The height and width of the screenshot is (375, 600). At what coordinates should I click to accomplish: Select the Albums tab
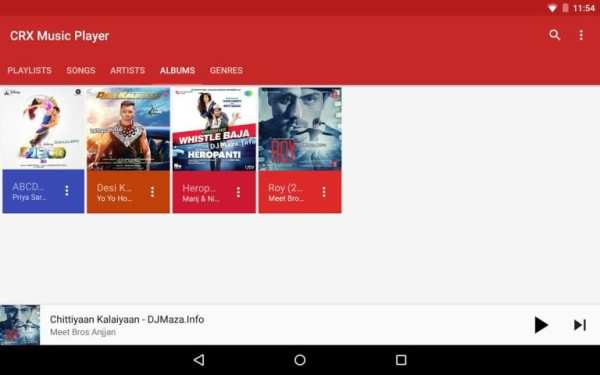point(178,70)
